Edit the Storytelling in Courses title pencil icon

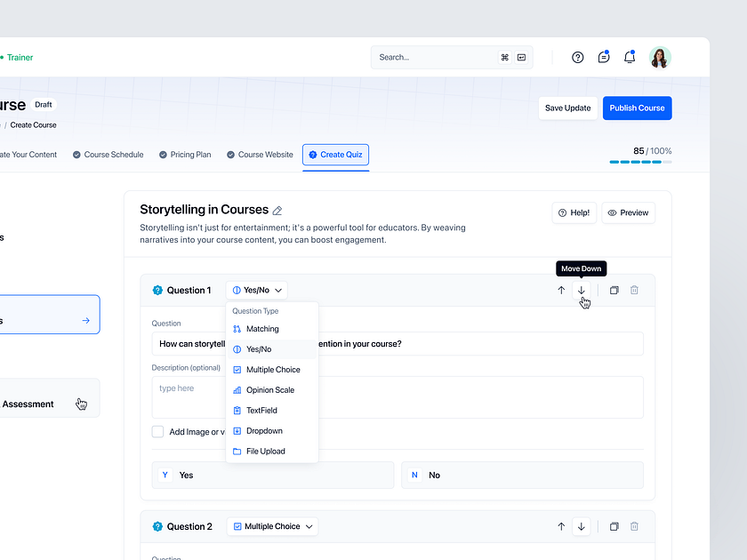tap(277, 211)
